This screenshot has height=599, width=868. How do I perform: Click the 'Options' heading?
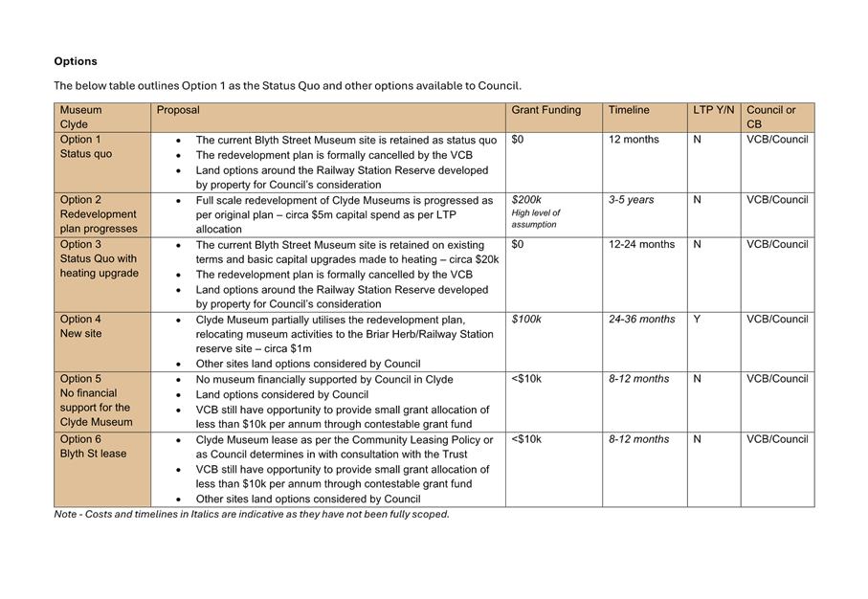76,61
